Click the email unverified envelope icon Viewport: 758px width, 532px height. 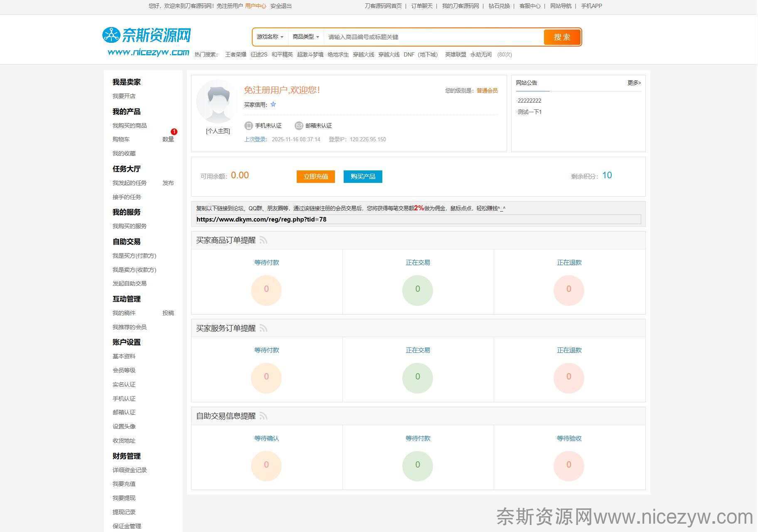[x=299, y=126]
